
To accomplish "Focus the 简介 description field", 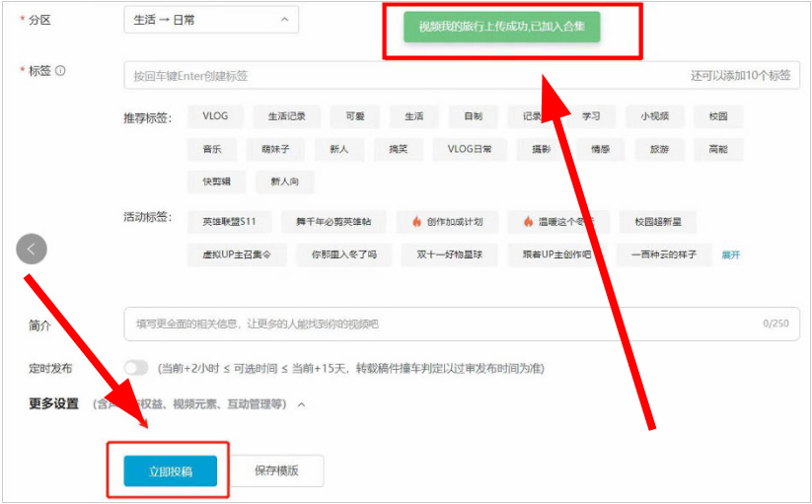I will [x=462, y=324].
